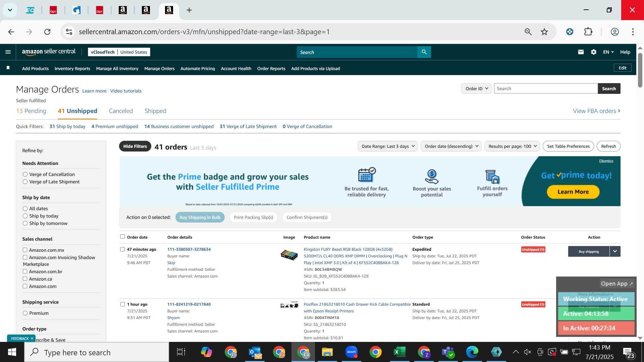Open Microsoft Edge from taskbar

[472, 352]
